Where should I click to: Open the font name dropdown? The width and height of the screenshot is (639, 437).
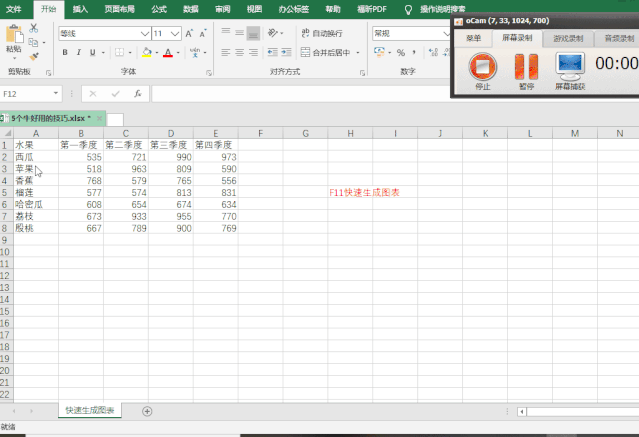coord(145,33)
